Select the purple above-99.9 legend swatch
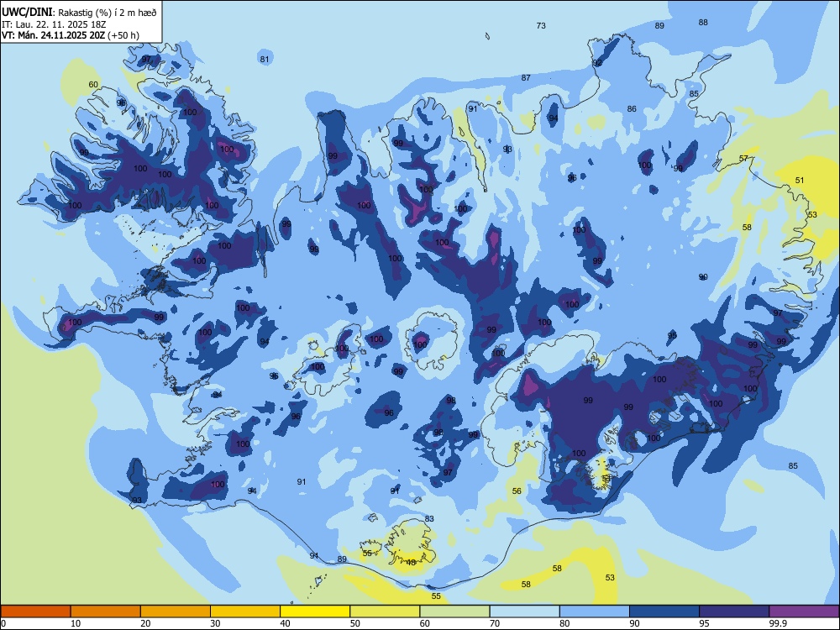Viewport: 840px width, 630px height. coord(804,612)
